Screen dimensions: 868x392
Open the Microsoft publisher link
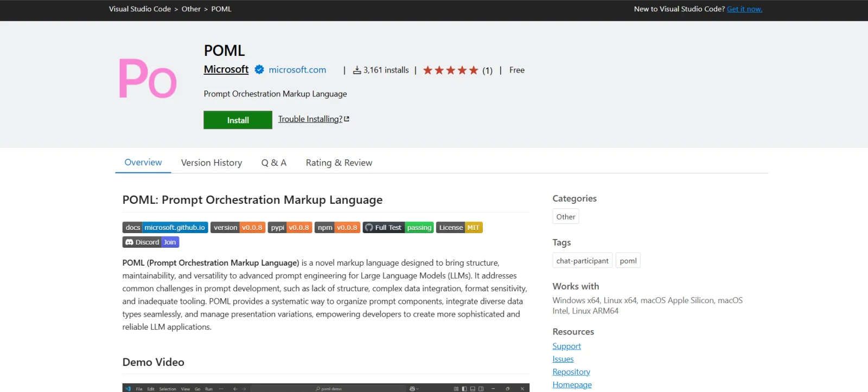pos(226,69)
